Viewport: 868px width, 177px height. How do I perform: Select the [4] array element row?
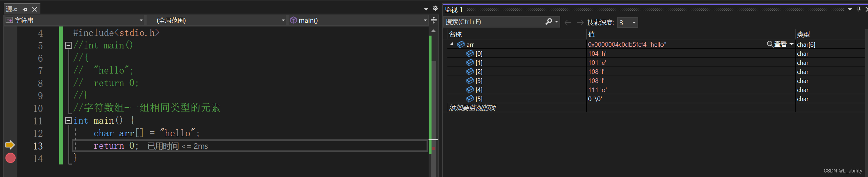tap(656, 90)
